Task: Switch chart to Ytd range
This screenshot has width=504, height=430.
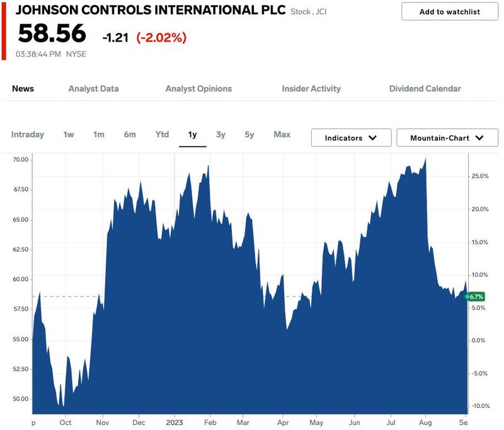Action: click(x=162, y=134)
